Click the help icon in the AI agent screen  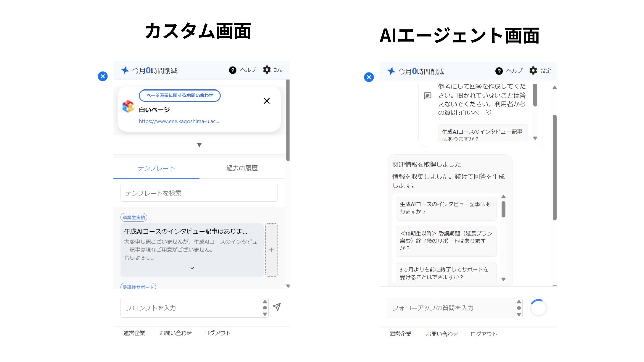[499, 71]
